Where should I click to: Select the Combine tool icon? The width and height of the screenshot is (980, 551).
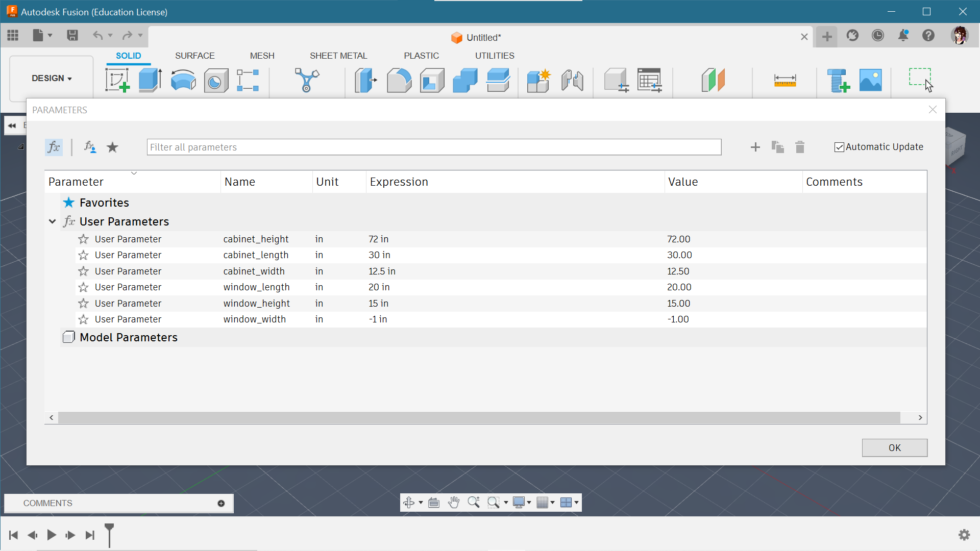pyautogui.click(x=465, y=81)
